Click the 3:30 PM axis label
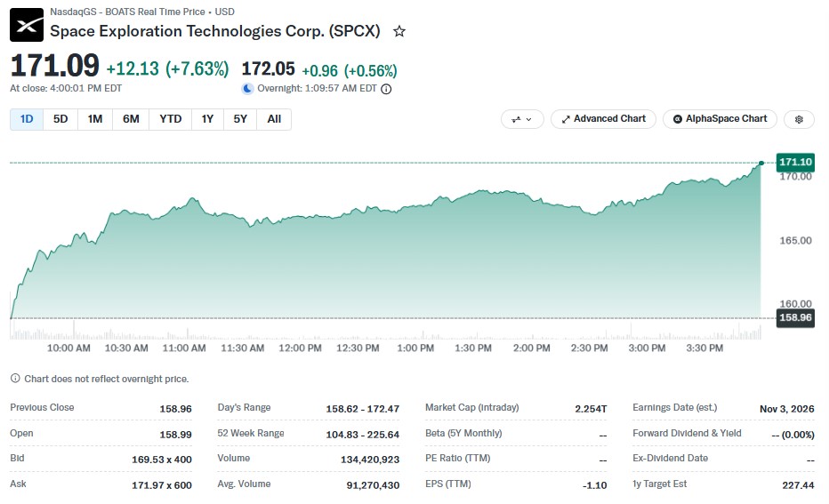 (704, 348)
